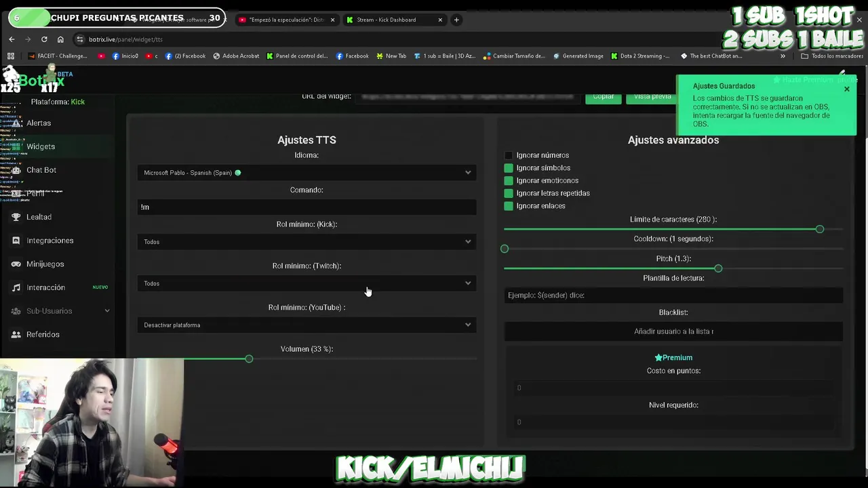Open the Minijuegos sidebar section
This screenshot has height=488, width=868.
pos(45,264)
